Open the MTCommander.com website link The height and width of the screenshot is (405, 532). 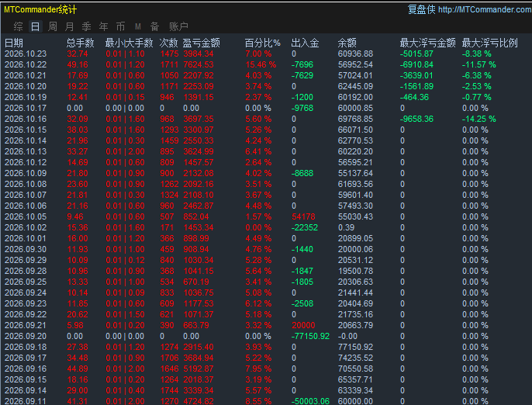[x=485, y=9]
